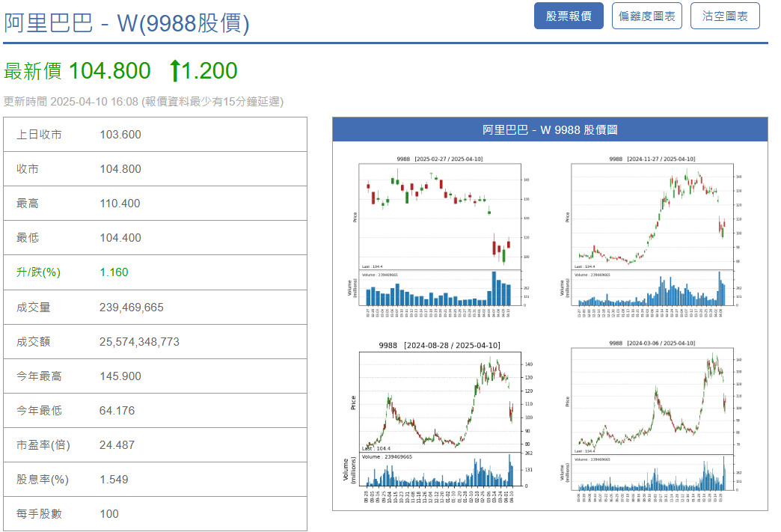Click the 股票報價 button

pyautogui.click(x=569, y=16)
